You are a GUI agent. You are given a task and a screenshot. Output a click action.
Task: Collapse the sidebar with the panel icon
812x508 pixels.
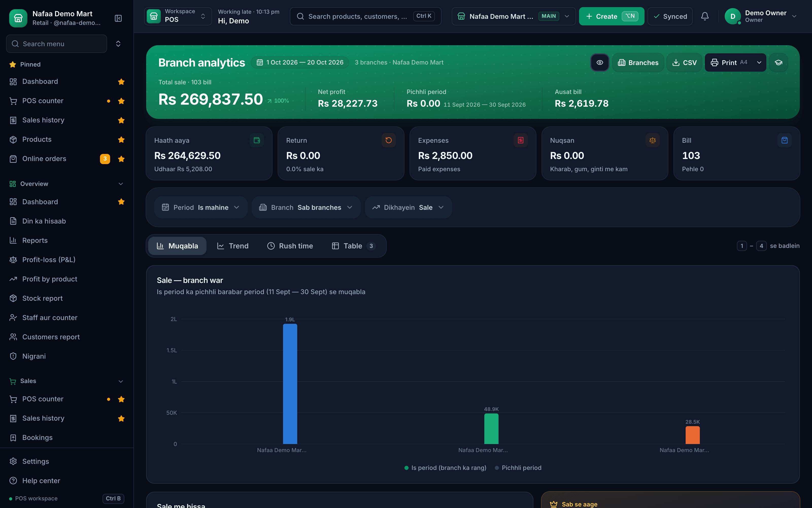click(118, 18)
